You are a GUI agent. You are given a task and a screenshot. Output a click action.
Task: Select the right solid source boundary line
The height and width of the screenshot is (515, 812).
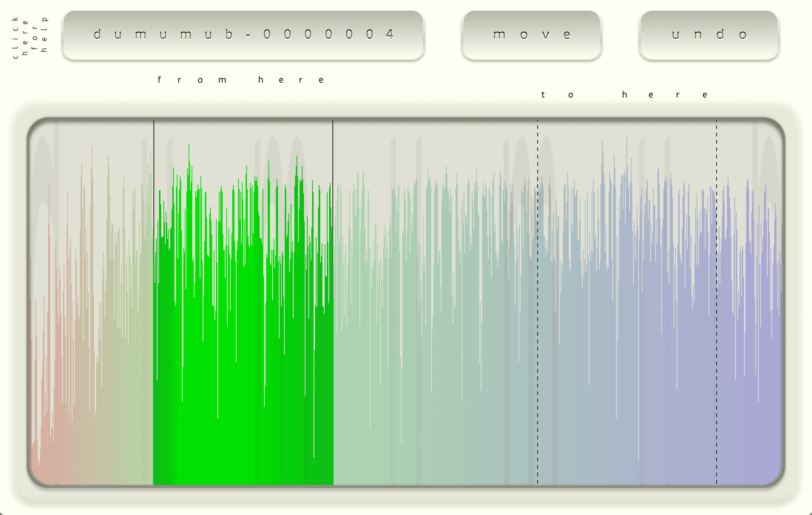coord(333,302)
